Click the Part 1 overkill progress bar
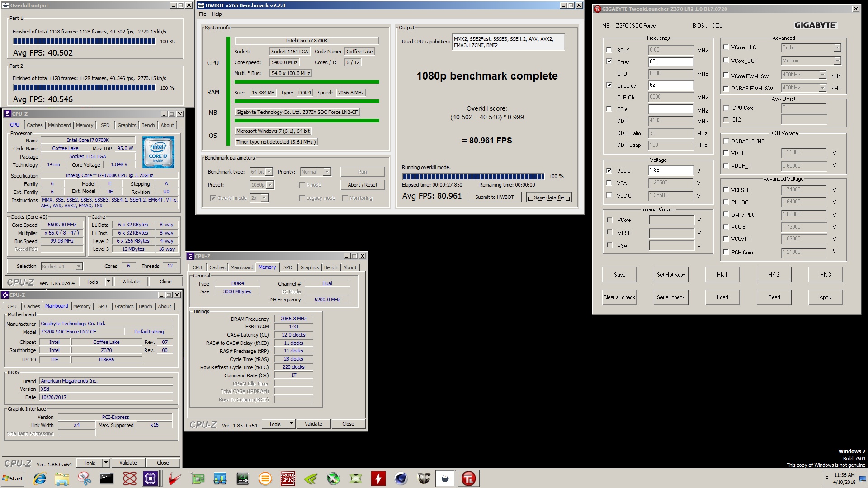868x488 pixels. (x=84, y=41)
